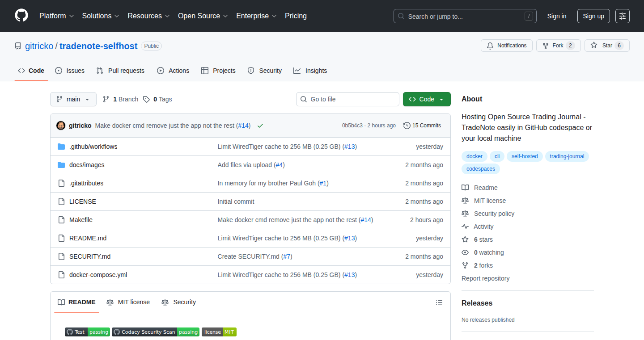The height and width of the screenshot is (340, 644).
Task: Click the history clock icon by Commits
Action: pyautogui.click(x=407, y=126)
